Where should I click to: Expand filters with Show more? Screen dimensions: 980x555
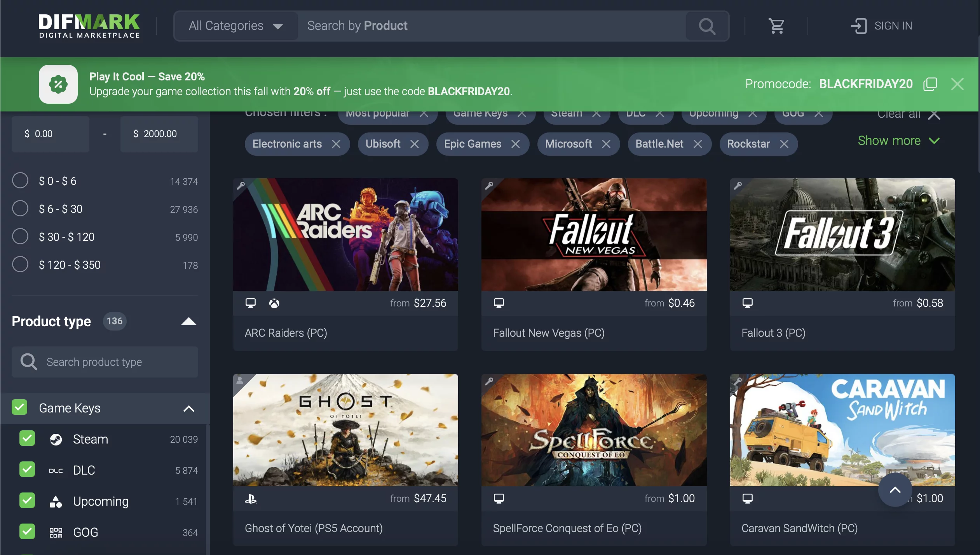(x=898, y=141)
